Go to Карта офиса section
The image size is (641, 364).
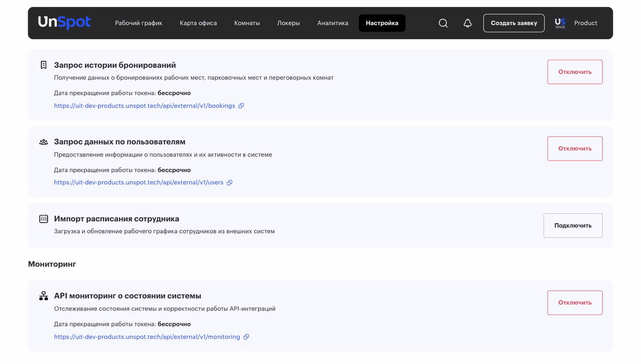click(198, 23)
